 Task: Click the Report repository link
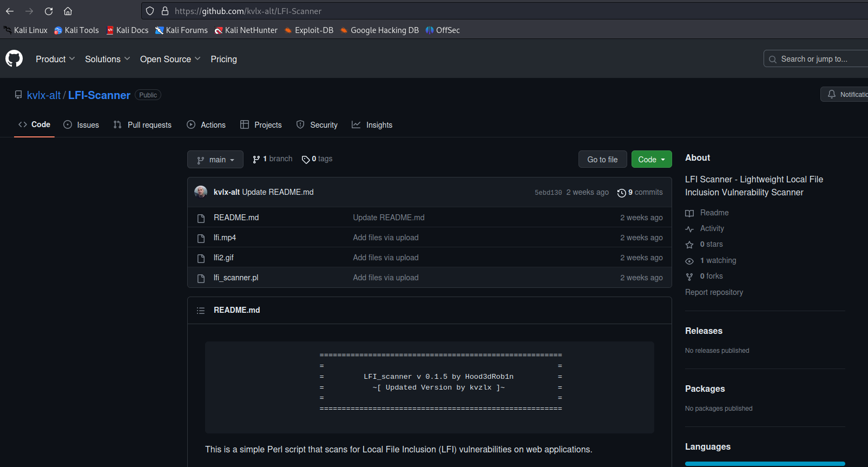click(x=714, y=292)
